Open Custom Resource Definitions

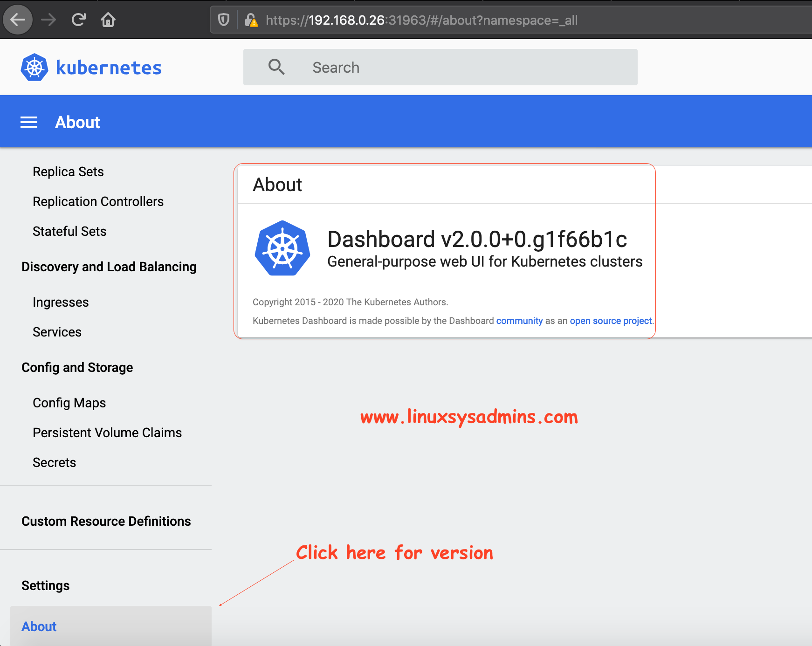click(x=106, y=521)
